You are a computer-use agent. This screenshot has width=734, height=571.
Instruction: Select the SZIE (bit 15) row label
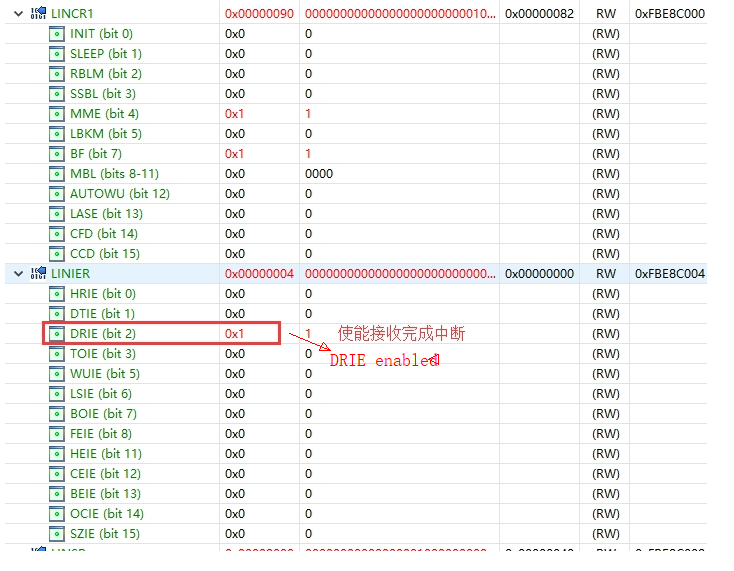coord(105,534)
